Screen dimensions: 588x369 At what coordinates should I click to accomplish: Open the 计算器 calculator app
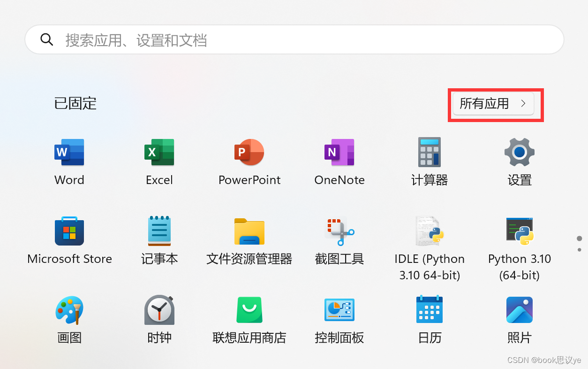430,152
